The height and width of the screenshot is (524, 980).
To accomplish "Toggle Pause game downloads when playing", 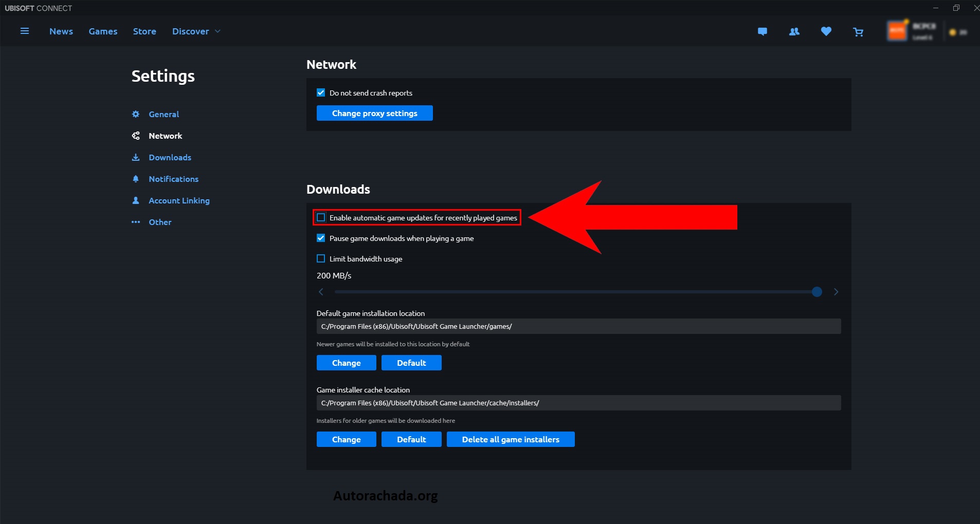I will (x=321, y=238).
